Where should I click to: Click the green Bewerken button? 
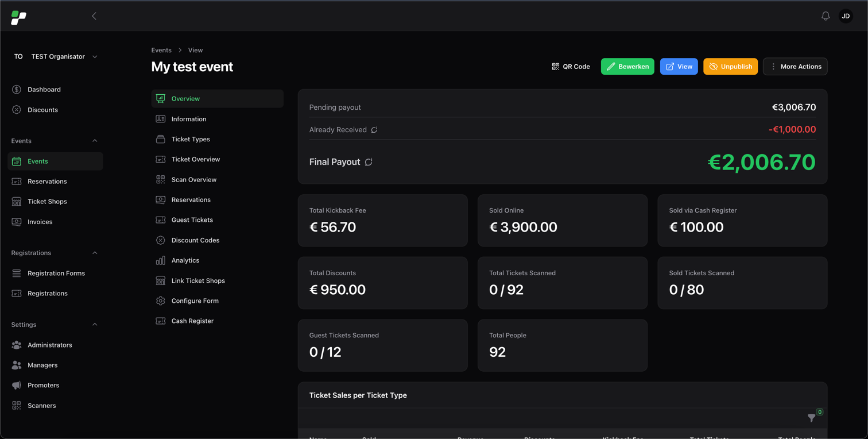(627, 67)
